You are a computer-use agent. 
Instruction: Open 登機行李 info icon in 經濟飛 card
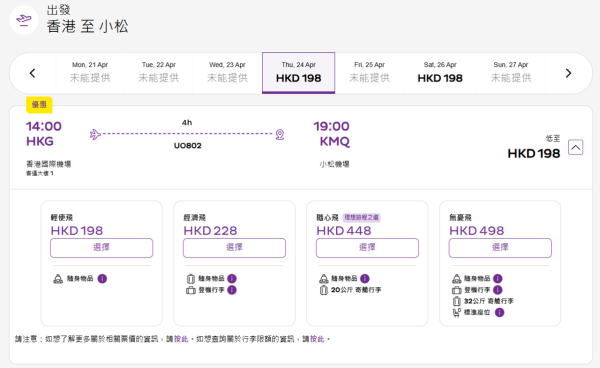click(x=232, y=290)
